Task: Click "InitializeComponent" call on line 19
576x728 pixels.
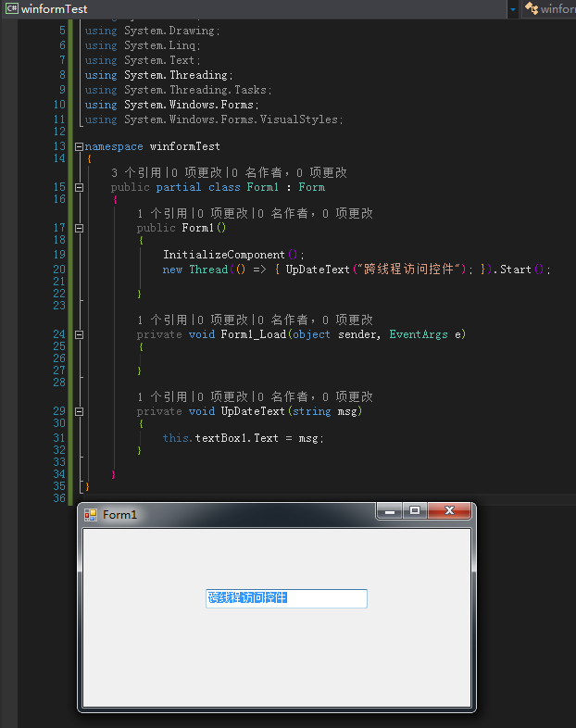Action: coord(224,255)
